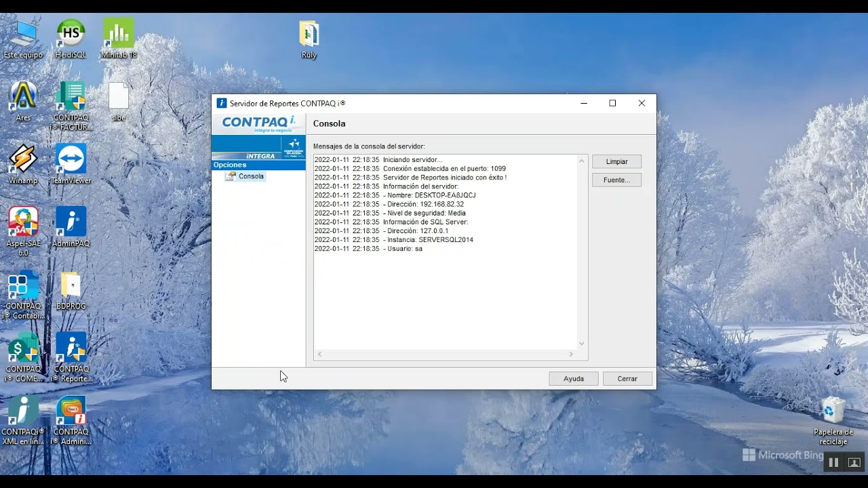The image size is (868, 488).
Task: Open Papelera de reciclaje
Action: pos(833,422)
